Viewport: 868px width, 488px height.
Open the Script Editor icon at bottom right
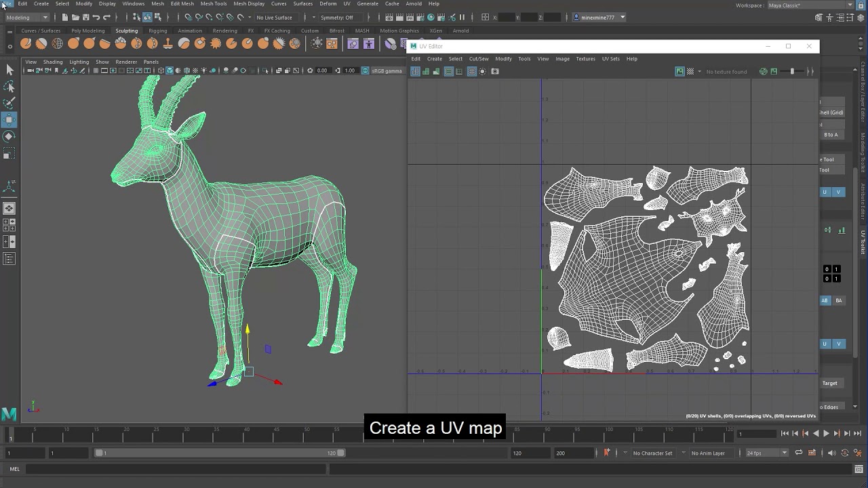click(x=859, y=469)
